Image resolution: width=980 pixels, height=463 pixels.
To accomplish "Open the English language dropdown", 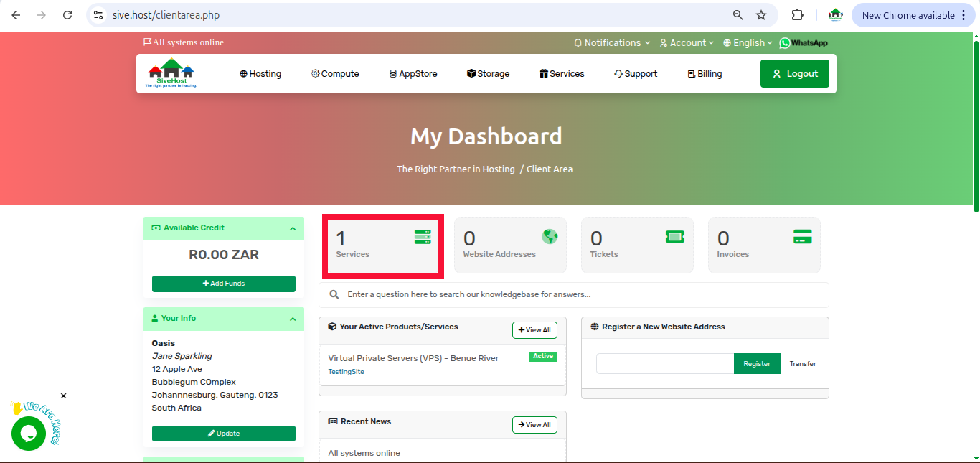I will (x=748, y=43).
